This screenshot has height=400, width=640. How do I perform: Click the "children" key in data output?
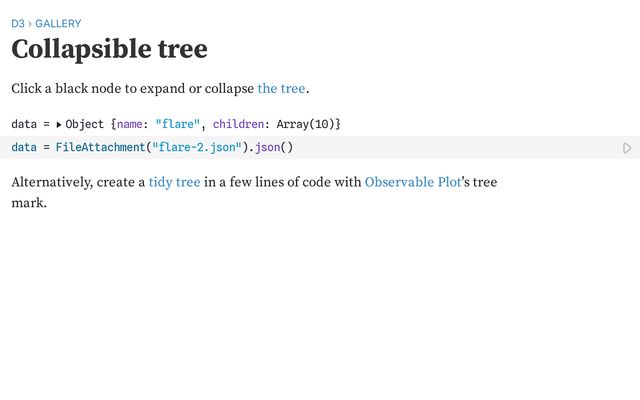coord(240,124)
